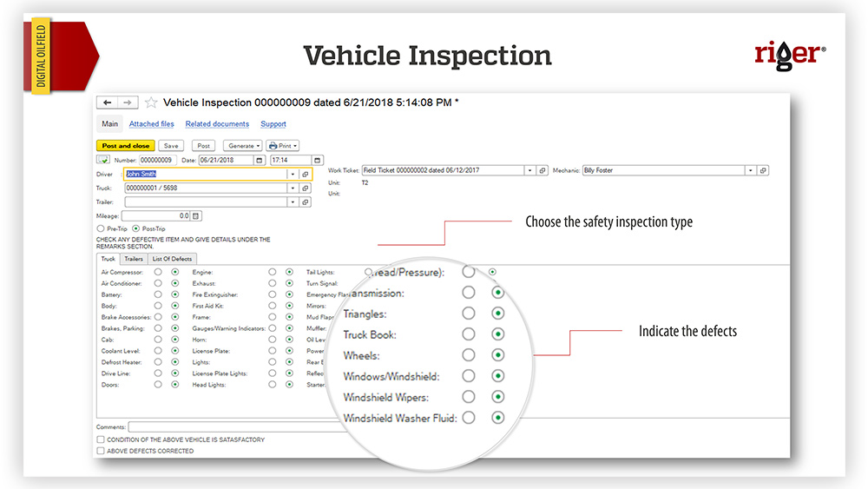The image size is (868, 489).
Task: Expand the Truck field dropdown
Action: point(293,188)
